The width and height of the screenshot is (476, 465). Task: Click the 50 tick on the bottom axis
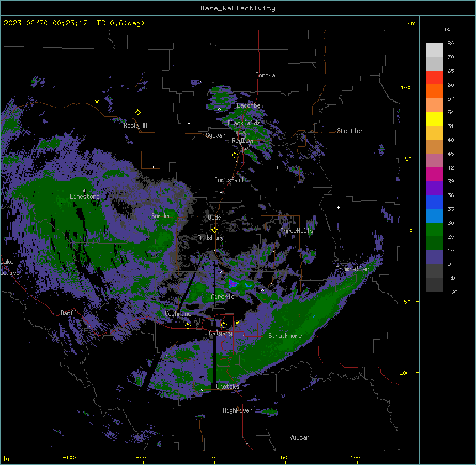click(284, 457)
